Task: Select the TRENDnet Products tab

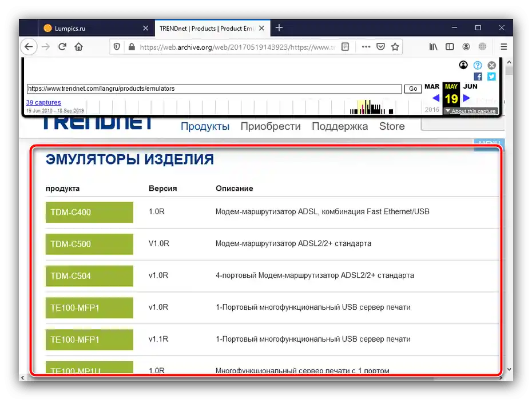Action: [212, 28]
